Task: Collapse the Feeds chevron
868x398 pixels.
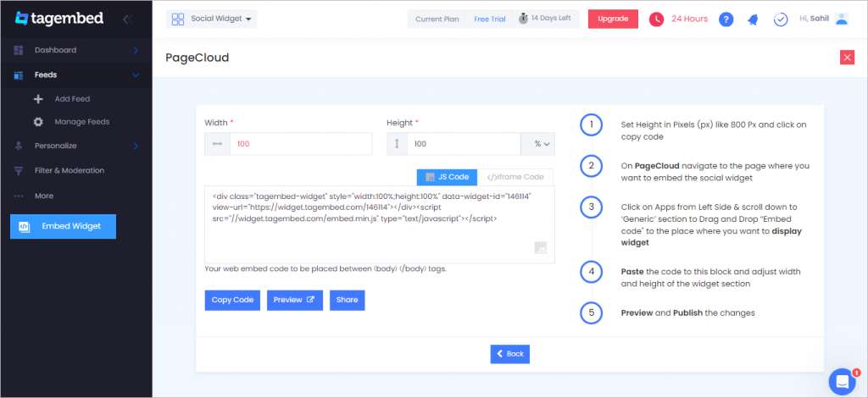Action: pyautogui.click(x=136, y=75)
